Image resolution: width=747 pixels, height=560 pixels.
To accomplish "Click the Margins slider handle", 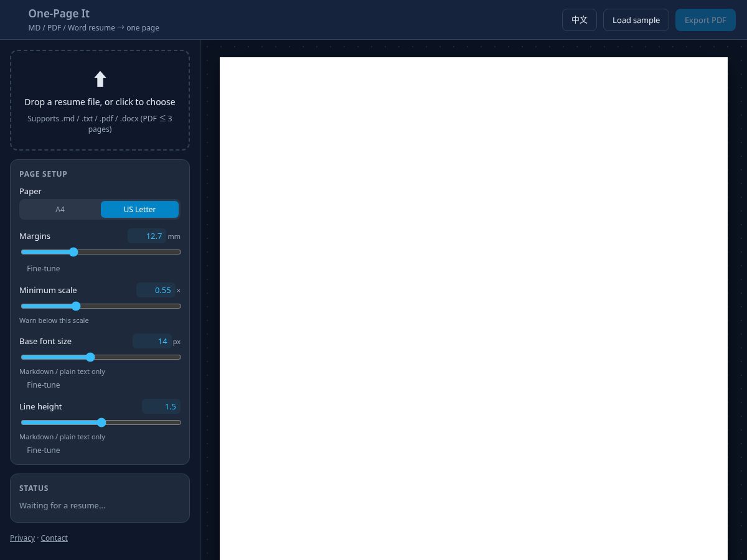I will (73, 252).
